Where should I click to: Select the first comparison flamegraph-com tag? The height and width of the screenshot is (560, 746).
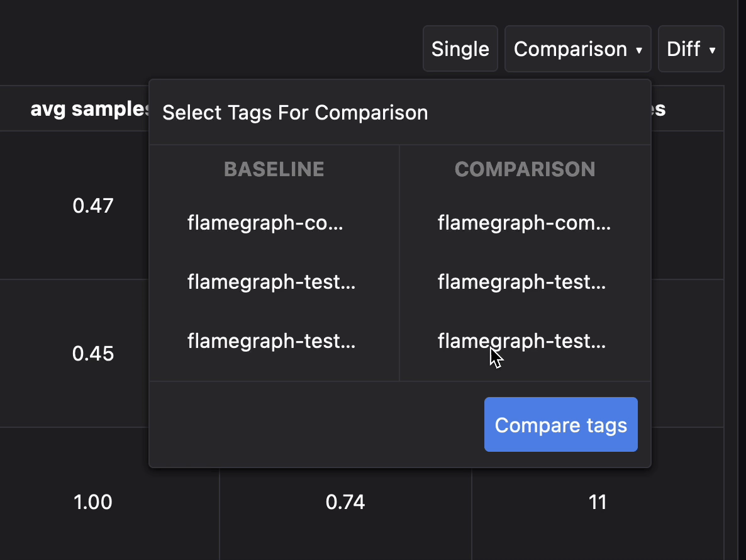[524, 223]
